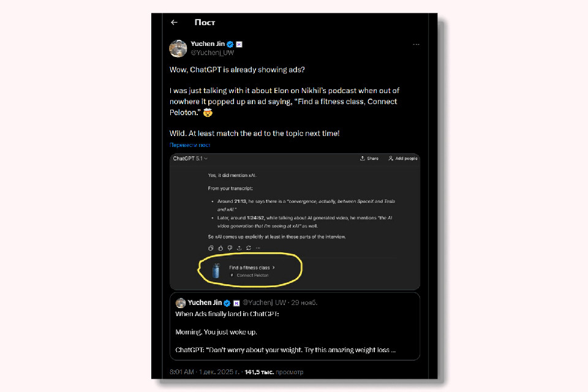Click the regenerate icon under the reply

pyautogui.click(x=248, y=248)
